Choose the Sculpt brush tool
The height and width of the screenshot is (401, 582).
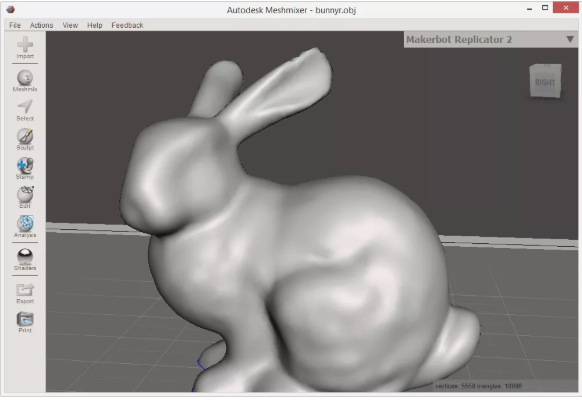click(x=25, y=136)
